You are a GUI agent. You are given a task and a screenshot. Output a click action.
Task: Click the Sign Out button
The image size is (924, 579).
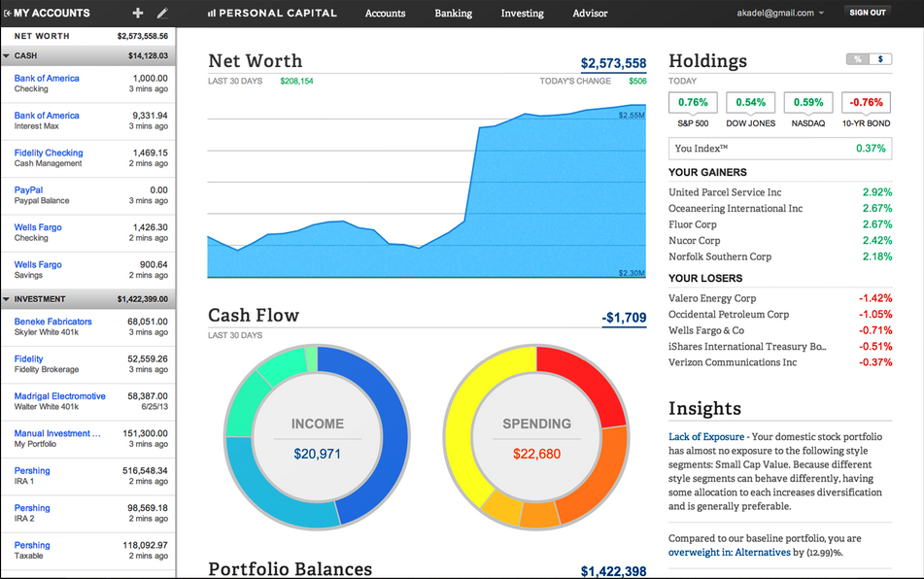pyautogui.click(x=867, y=14)
